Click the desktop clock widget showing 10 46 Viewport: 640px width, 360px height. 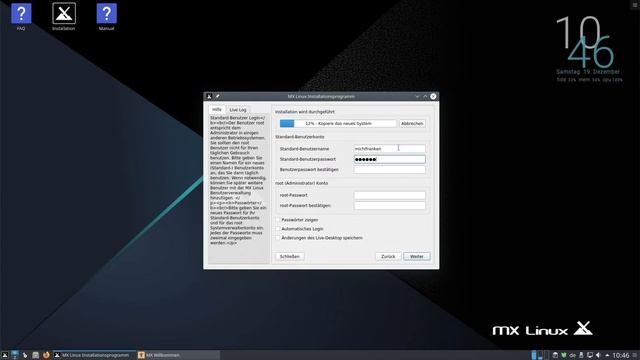point(585,42)
